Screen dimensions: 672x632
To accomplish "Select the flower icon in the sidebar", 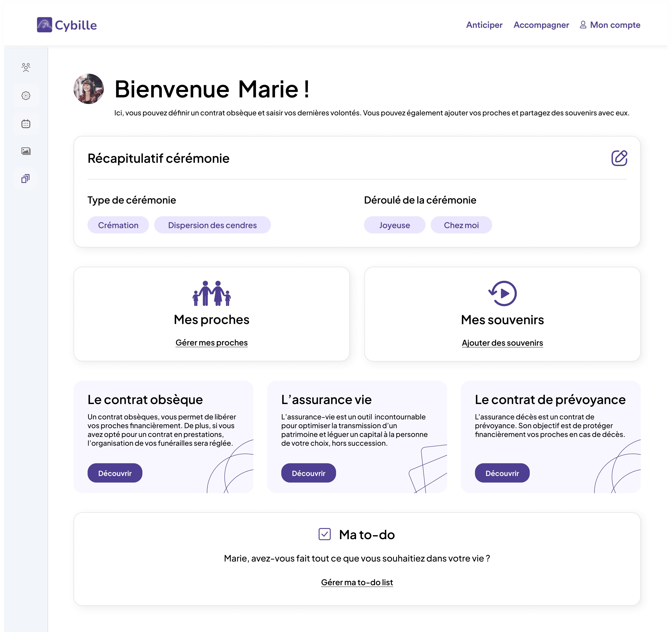I will point(26,95).
